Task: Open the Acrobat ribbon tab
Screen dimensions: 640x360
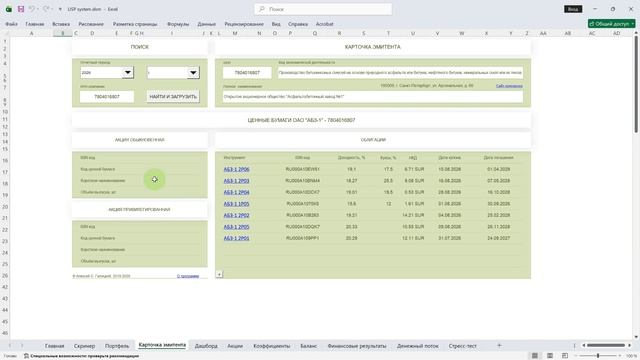Action: click(324, 24)
